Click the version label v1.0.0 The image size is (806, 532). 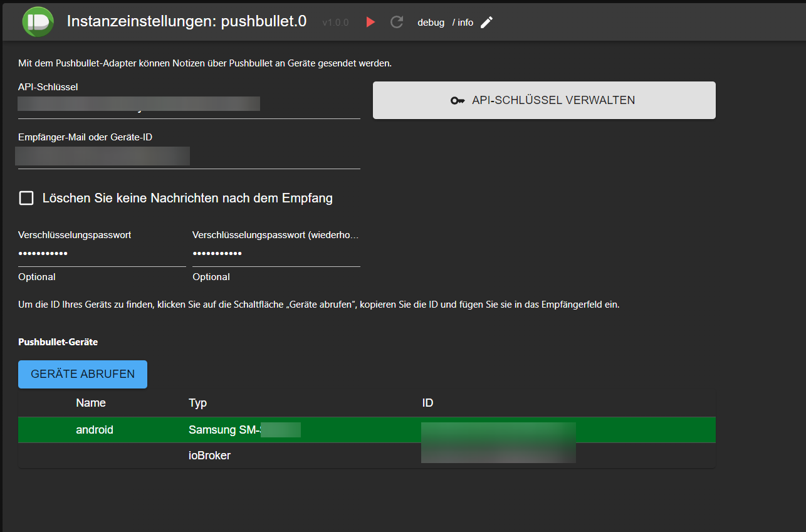pyautogui.click(x=335, y=23)
